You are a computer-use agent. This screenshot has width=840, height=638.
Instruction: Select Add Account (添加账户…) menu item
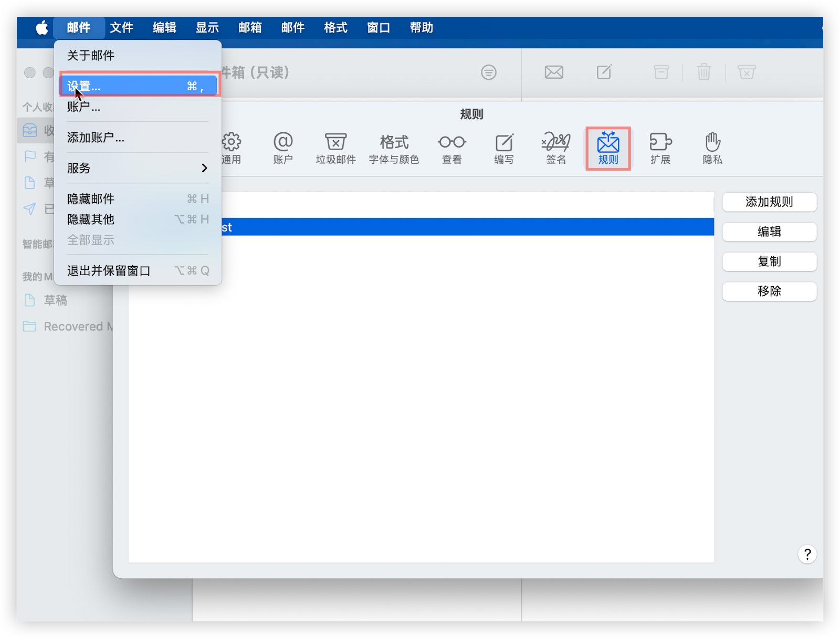coord(96,138)
